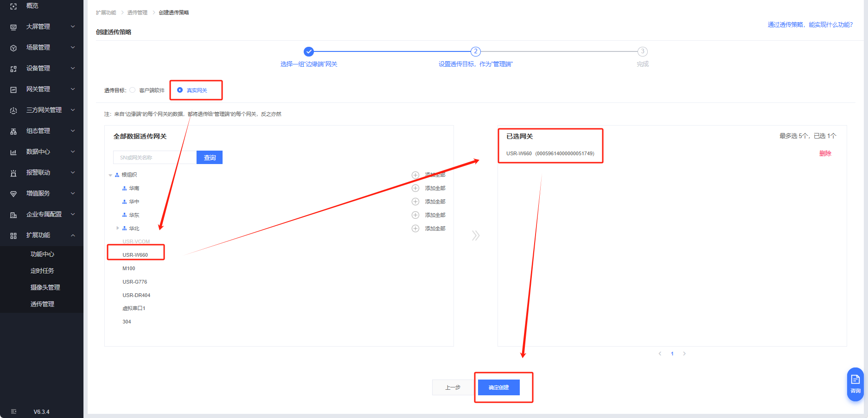Click the SN或网关名称 search field
Viewport: 868px width, 418px height.
(x=155, y=158)
